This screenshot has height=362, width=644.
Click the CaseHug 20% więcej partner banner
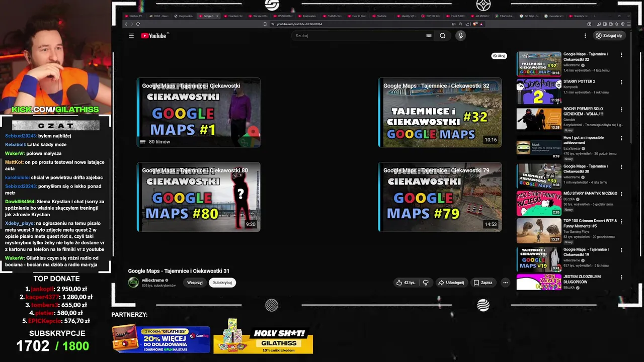(x=161, y=338)
